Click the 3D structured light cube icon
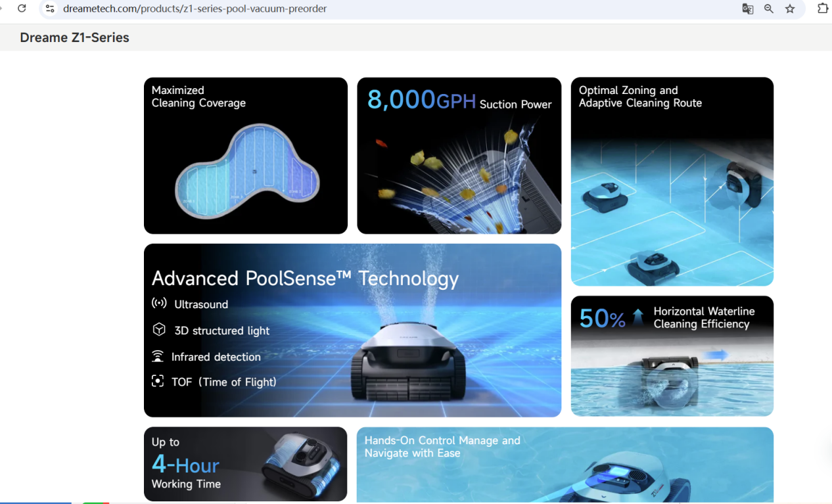832x504 pixels. pos(159,330)
